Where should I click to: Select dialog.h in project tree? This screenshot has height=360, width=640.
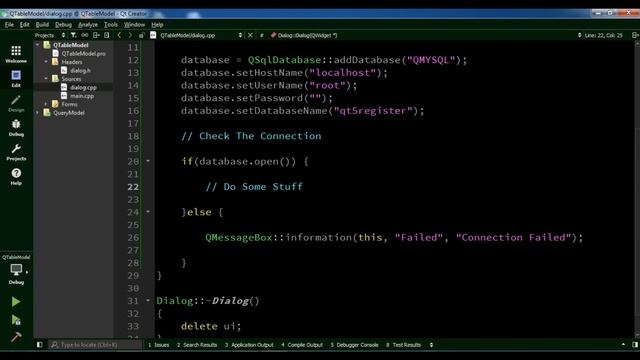pos(80,71)
